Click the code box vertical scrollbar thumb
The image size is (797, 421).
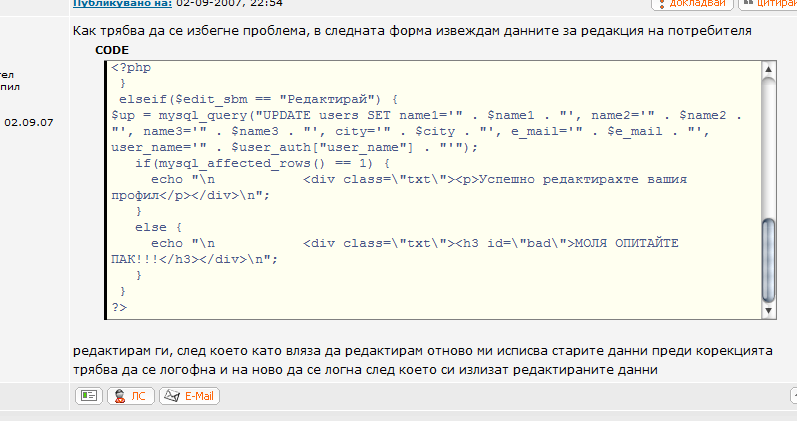pyautogui.click(x=768, y=260)
